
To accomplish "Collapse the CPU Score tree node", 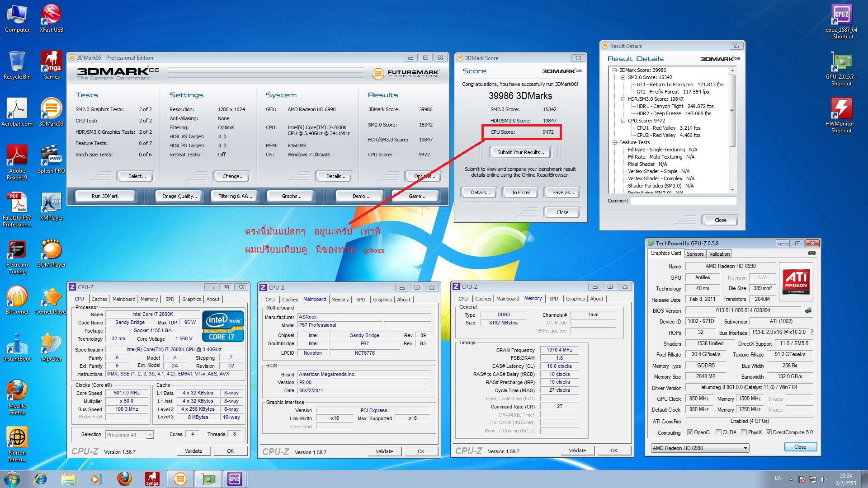I will [x=623, y=121].
